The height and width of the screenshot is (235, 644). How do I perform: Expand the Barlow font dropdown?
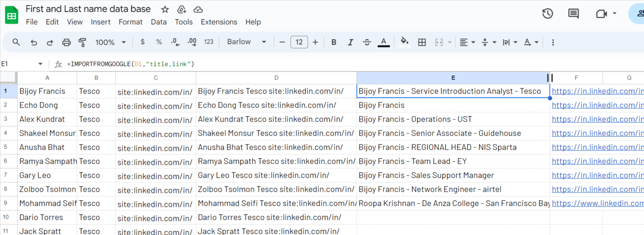click(x=246, y=42)
